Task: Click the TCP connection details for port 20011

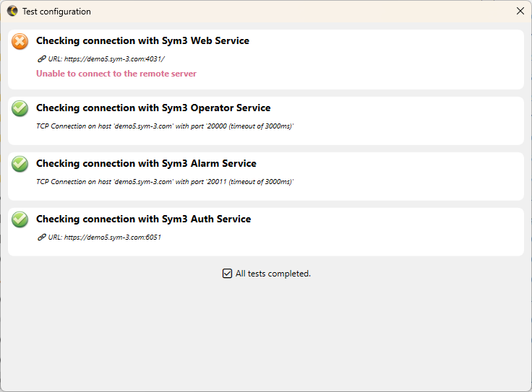Action: 165,181
